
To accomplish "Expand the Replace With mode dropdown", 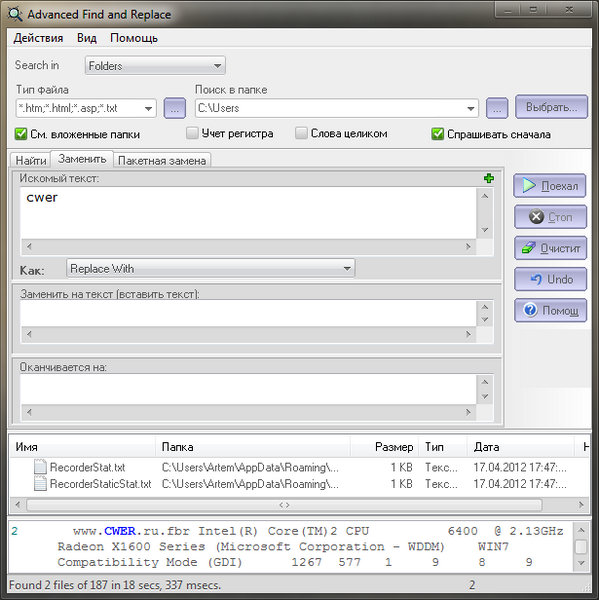I will [x=211, y=268].
